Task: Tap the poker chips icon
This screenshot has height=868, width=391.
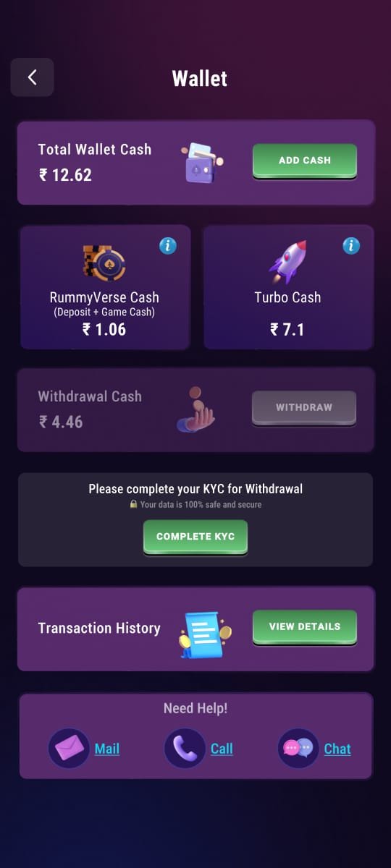Action: [x=104, y=263]
